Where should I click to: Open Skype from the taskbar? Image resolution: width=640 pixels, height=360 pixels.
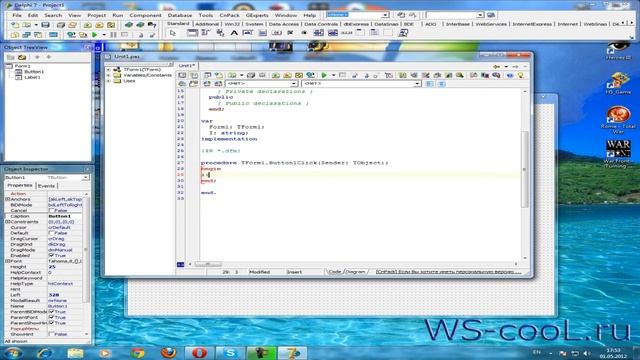tap(230, 353)
